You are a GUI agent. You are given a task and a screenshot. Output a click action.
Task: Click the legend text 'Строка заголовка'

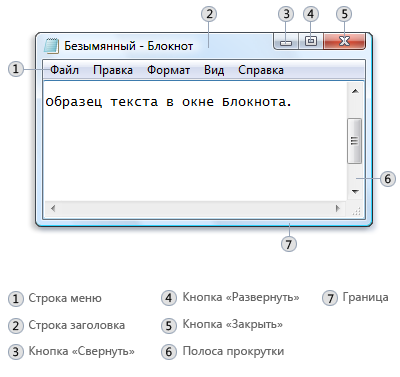tap(77, 325)
